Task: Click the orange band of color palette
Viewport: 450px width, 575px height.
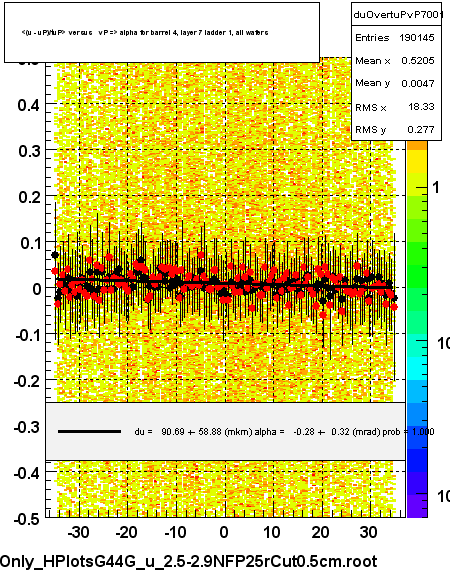Action: (x=417, y=146)
